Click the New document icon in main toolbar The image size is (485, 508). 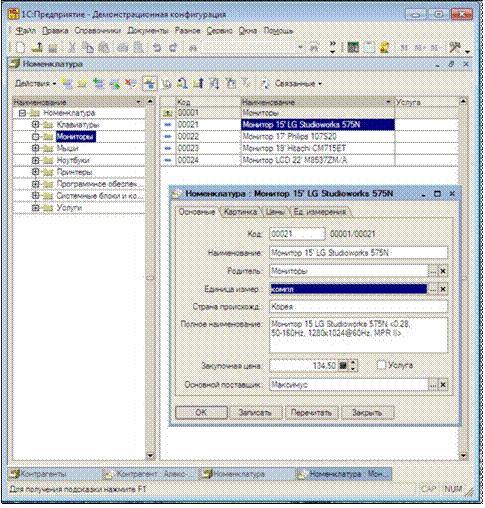click(20, 48)
